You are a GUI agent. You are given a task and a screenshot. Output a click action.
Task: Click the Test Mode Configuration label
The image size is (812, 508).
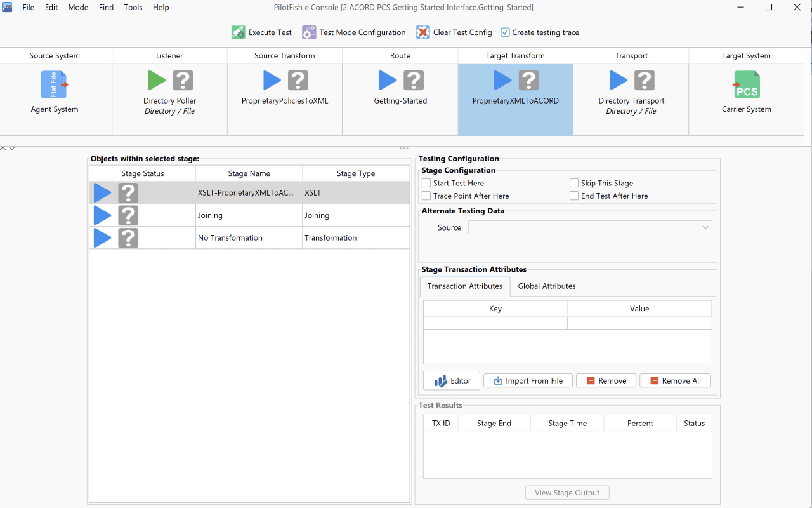(362, 32)
